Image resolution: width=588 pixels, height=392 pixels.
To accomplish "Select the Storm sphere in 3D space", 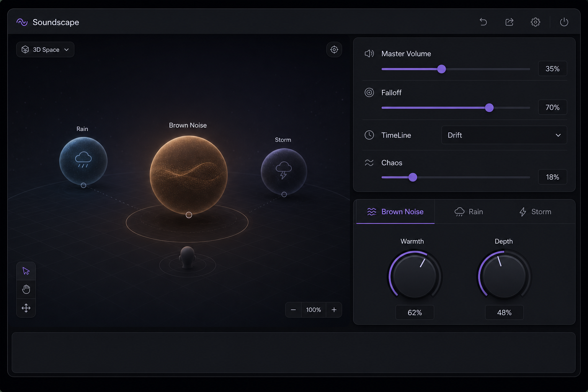I will pos(284,171).
